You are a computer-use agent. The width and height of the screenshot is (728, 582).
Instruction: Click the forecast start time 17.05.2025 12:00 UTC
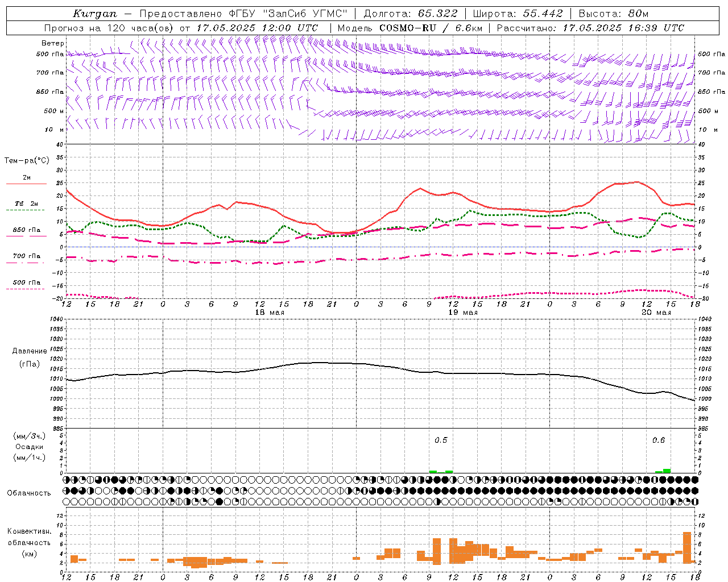coord(258,28)
